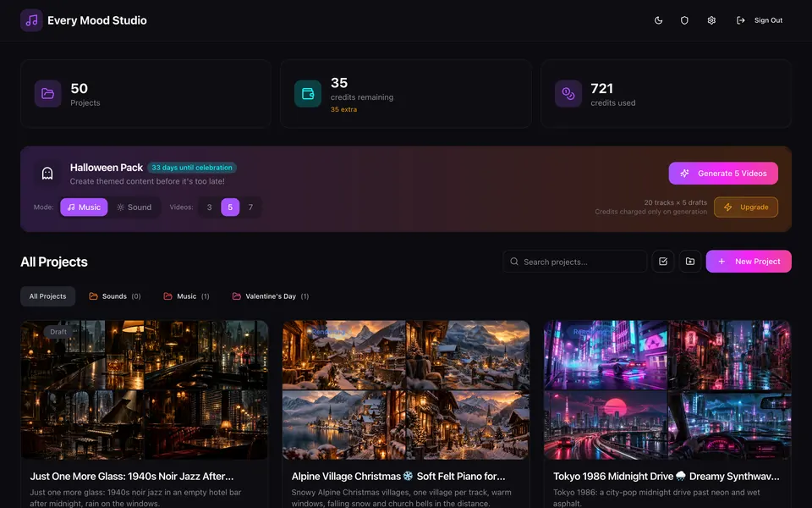This screenshot has height=508, width=812.
Task: Click the 33 days until celebration badge
Action: coord(192,168)
